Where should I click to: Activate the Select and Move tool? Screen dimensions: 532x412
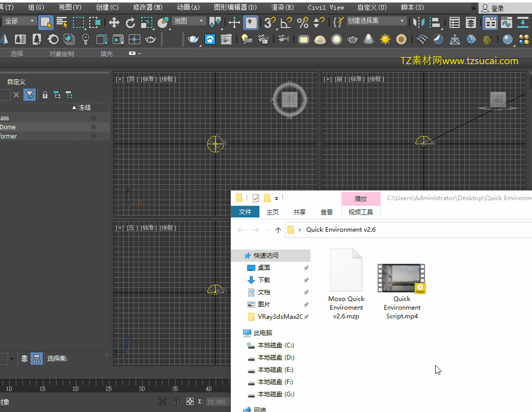(x=114, y=22)
